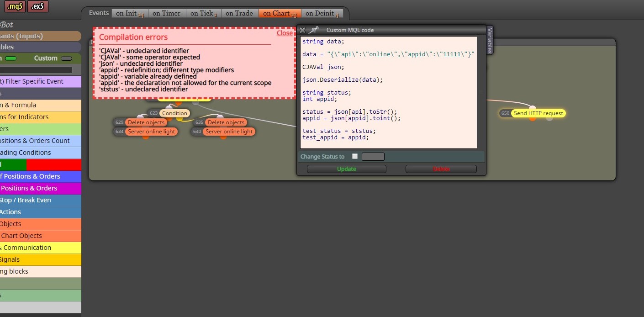Viewport: 644px width, 317px height.
Task: Close the Custom MQL code window with X
Action: pos(302,30)
